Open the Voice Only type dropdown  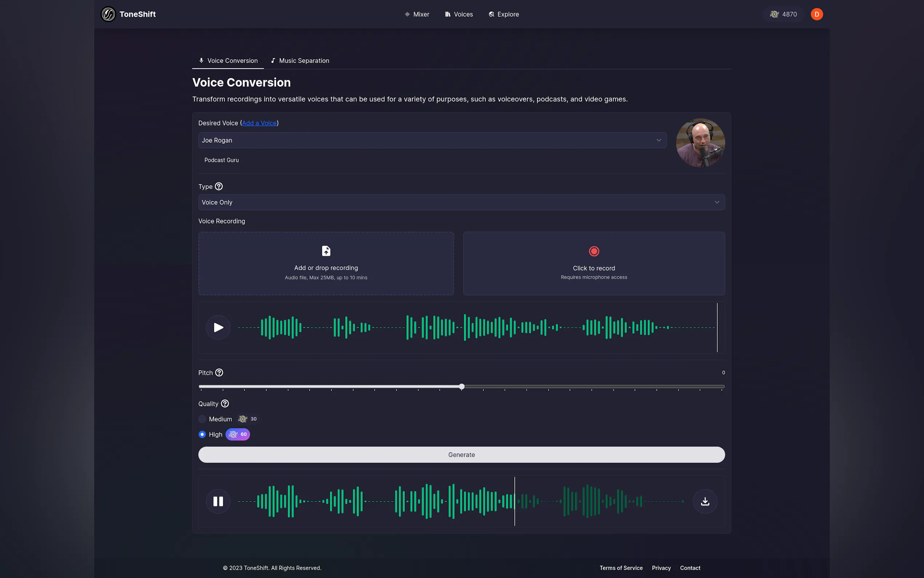point(461,202)
